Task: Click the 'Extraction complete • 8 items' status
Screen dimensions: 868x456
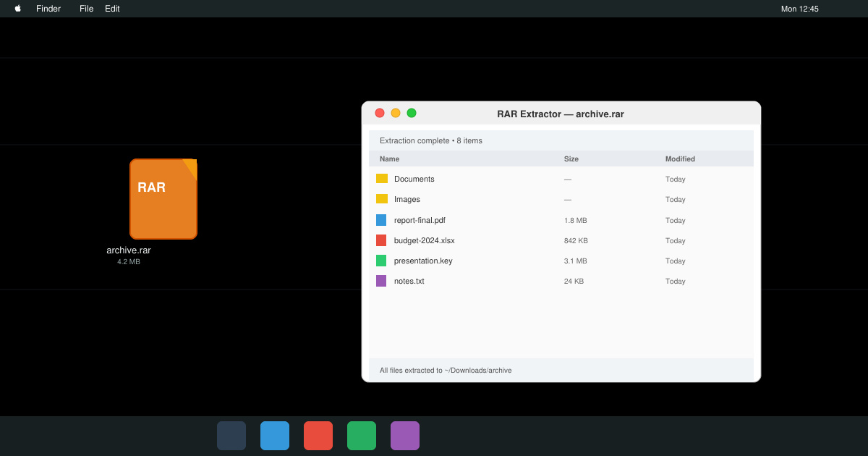Action: 431,140
